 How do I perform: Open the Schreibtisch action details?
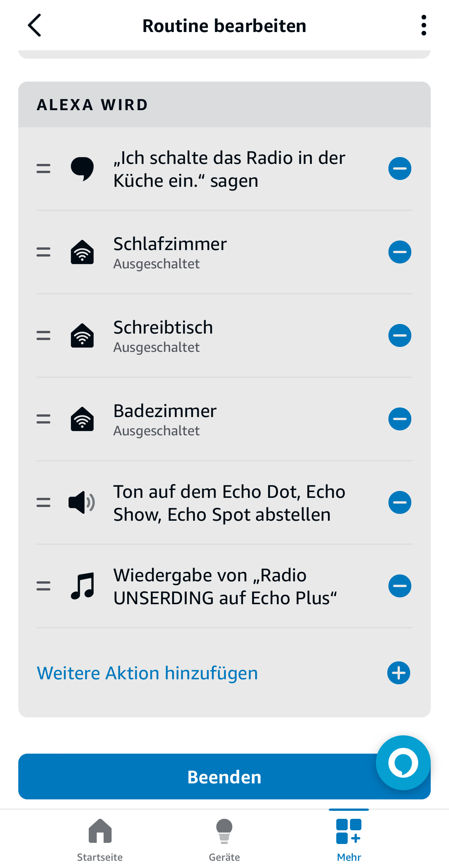click(x=163, y=335)
